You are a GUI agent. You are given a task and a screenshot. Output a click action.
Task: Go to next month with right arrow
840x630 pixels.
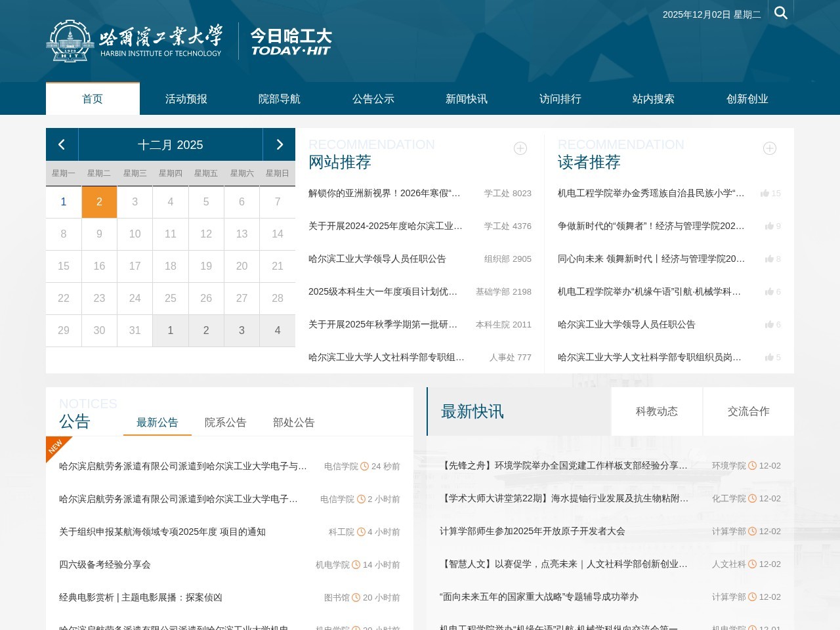coord(280,144)
